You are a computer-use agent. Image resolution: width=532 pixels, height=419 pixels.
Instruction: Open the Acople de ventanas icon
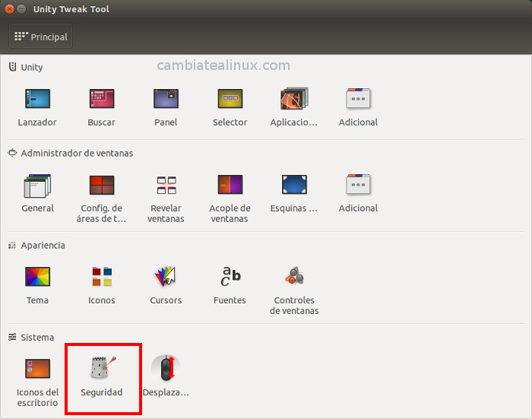click(x=230, y=185)
